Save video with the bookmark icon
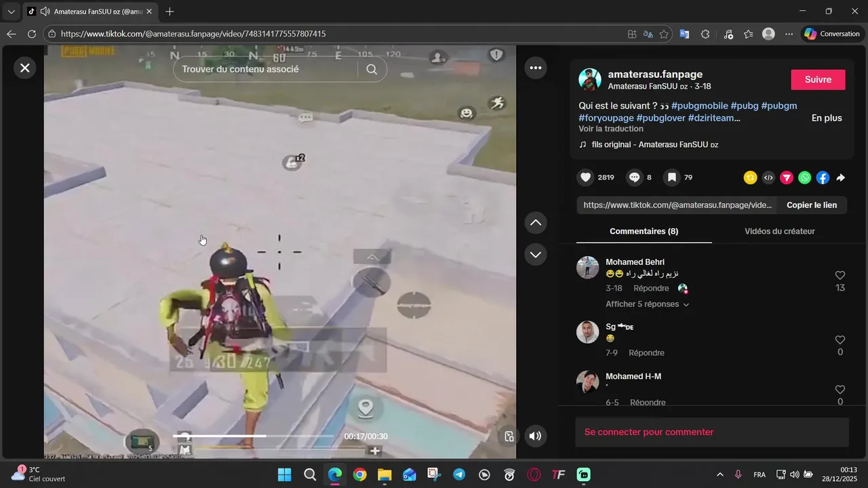This screenshot has width=868, height=488. point(671,178)
